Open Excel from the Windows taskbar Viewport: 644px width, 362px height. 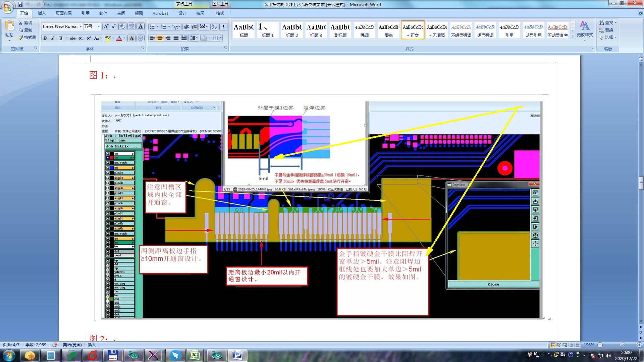(195, 355)
